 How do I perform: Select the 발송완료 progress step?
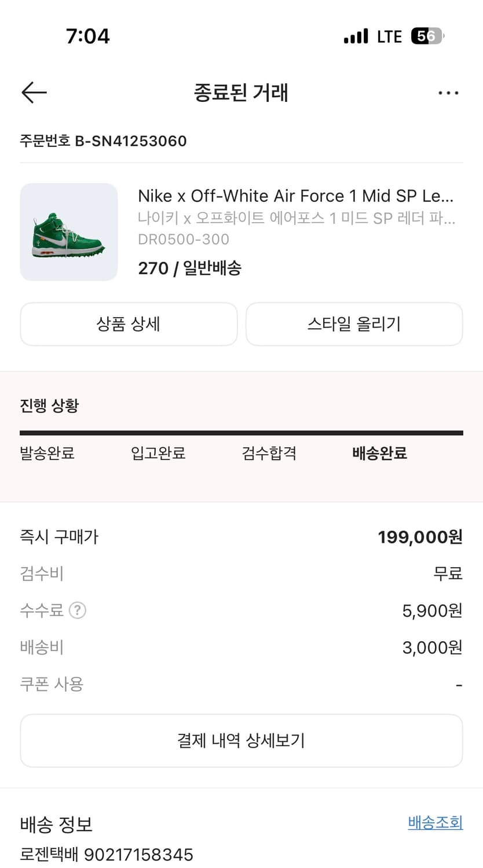pos(47,453)
